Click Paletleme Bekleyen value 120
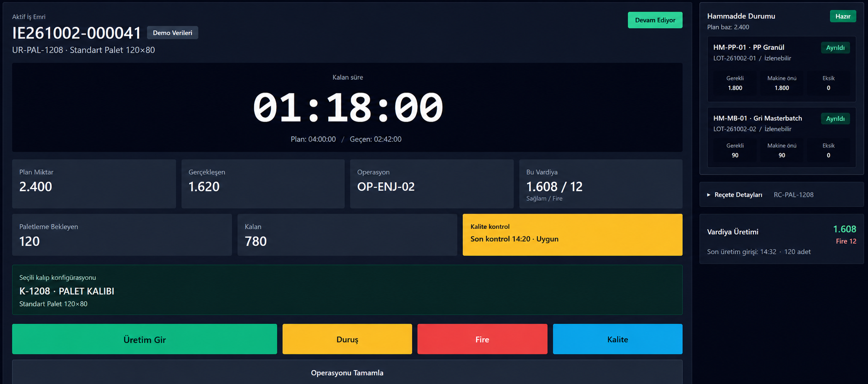 click(29, 241)
